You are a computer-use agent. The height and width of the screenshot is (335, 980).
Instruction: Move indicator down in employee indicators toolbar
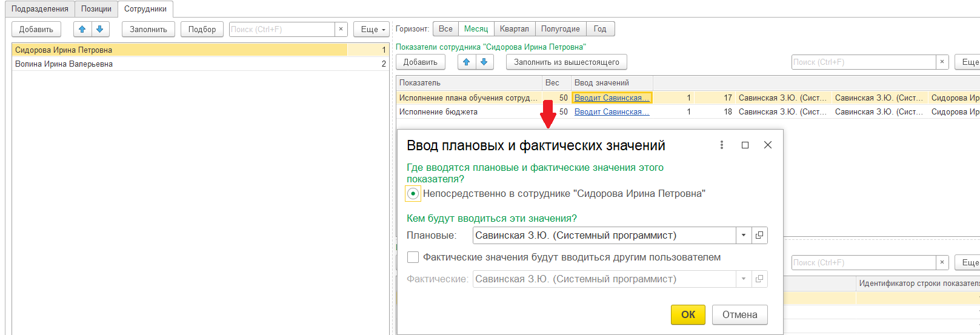point(484,62)
